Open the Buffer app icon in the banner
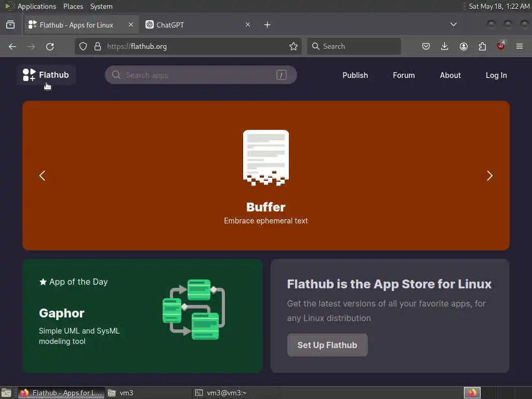Screen dimensions: 532x399 click(x=266, y=158)
